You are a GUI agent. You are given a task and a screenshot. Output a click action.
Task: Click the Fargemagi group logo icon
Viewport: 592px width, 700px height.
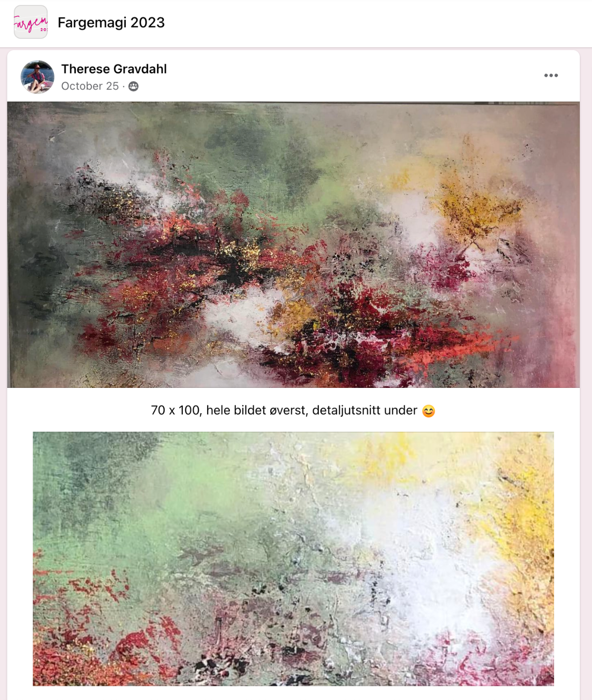[31, 22]
